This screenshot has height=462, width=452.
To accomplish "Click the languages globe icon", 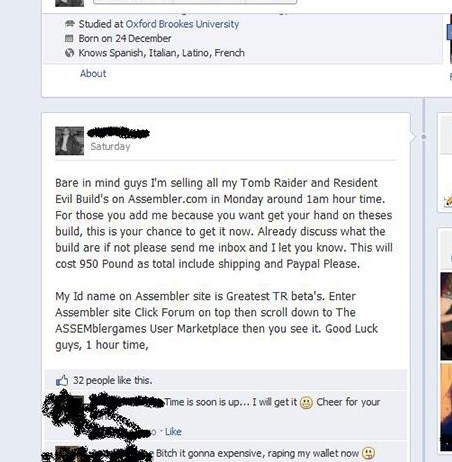I will [x=69, y=53].
